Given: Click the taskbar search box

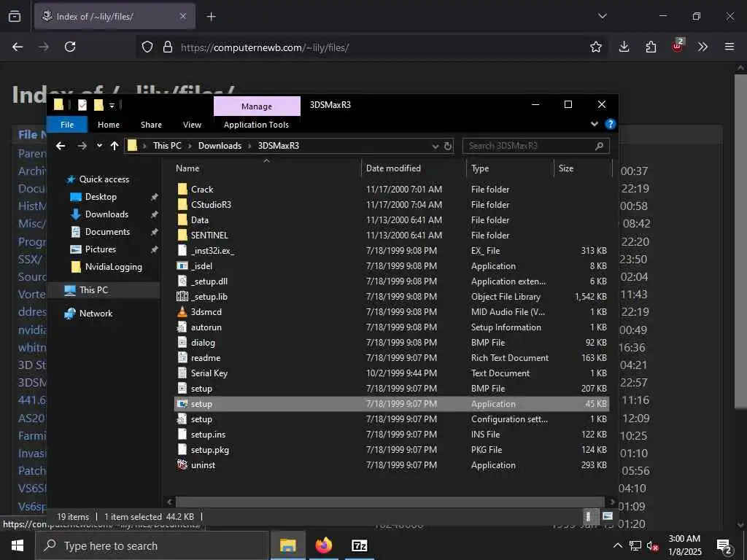Looking at the screenshot, I should click(x=152, y=545).
